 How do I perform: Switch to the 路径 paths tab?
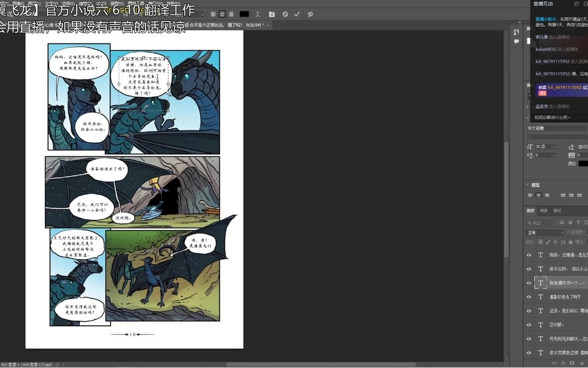click(557, 211)
